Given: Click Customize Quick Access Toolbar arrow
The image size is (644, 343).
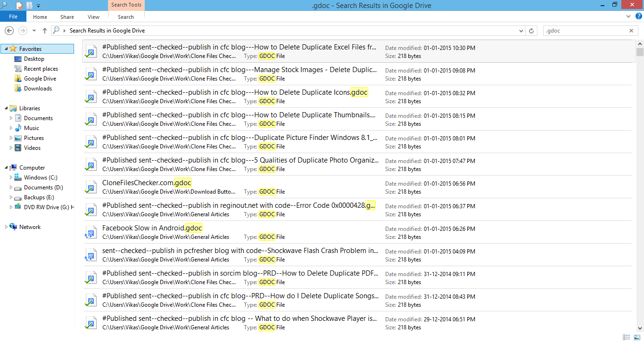Looking at the screenshot, I should (38, 5).
